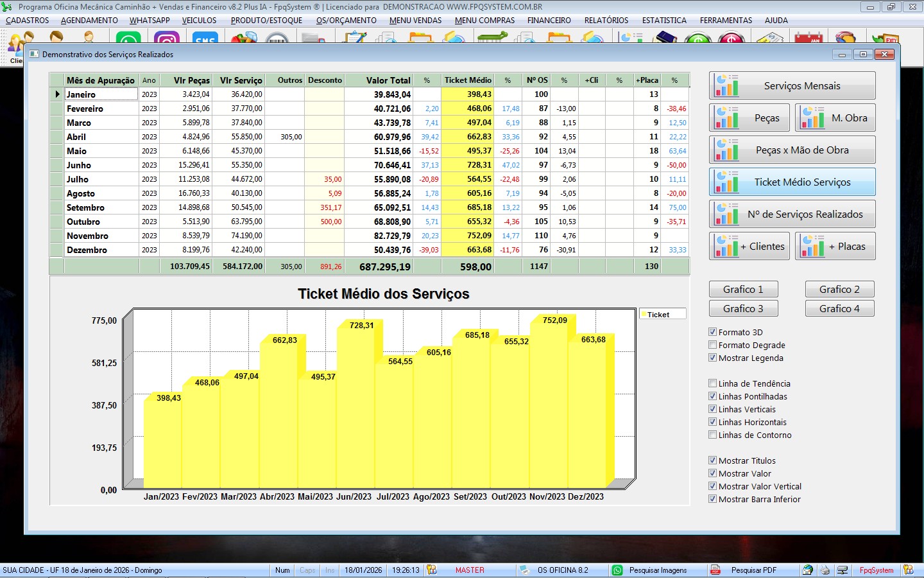Enable the Formato Degrade option
The height and width of the screenshot is (578, 924).
point(712,345)
